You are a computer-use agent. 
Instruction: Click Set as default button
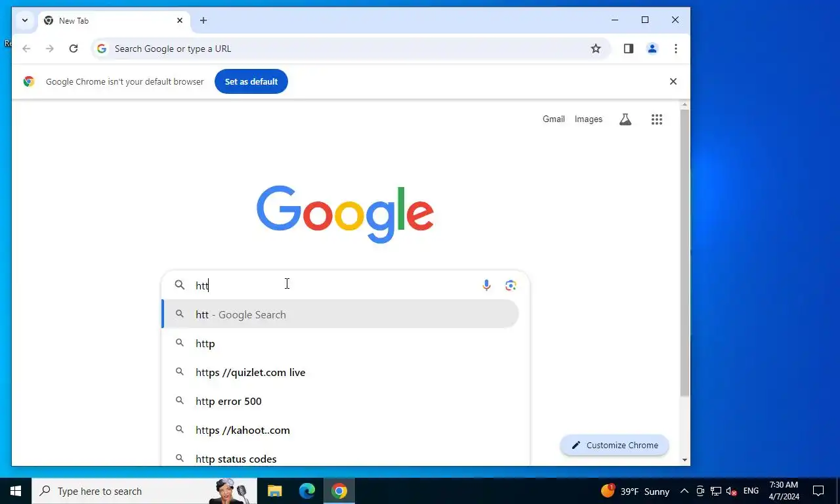(x=251, y=81)
